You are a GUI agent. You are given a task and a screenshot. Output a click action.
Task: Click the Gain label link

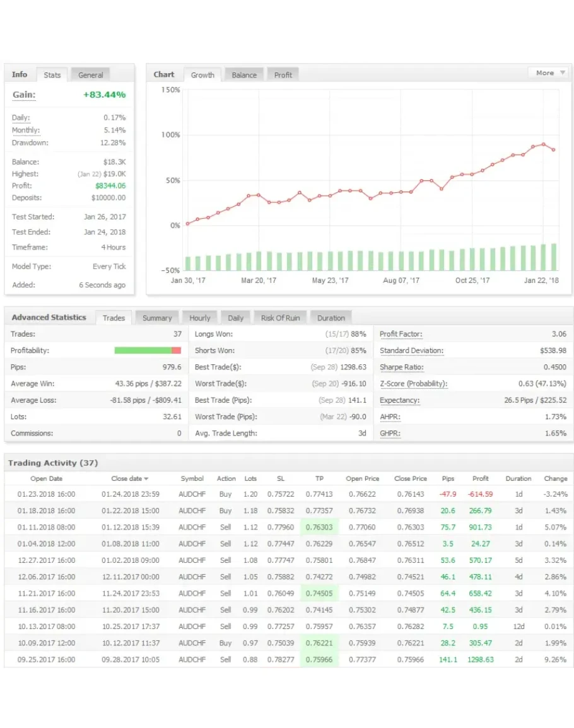(24, 95)
